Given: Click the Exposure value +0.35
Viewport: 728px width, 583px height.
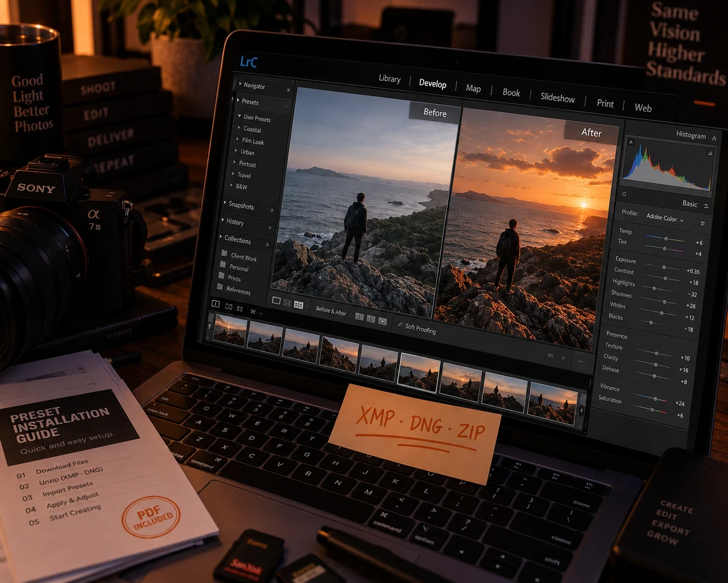Looking at the screenshot, I should point(693,271).
